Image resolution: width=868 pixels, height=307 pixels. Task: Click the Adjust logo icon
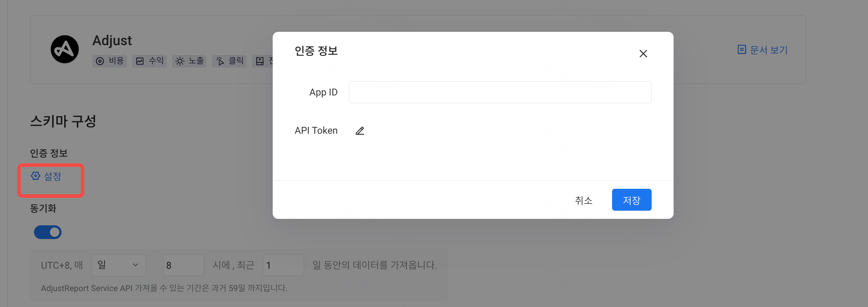[x=65, y=49]
